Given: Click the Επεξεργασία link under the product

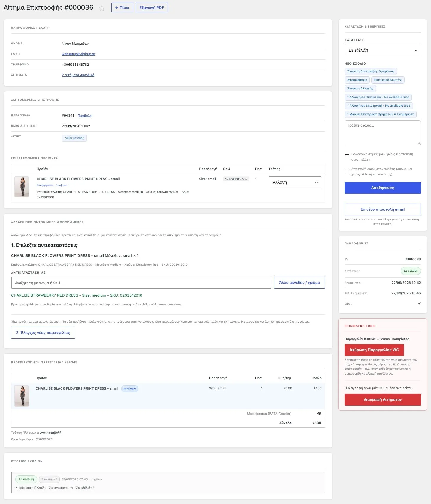Looking at the screenshot, I should coord(45,185).
